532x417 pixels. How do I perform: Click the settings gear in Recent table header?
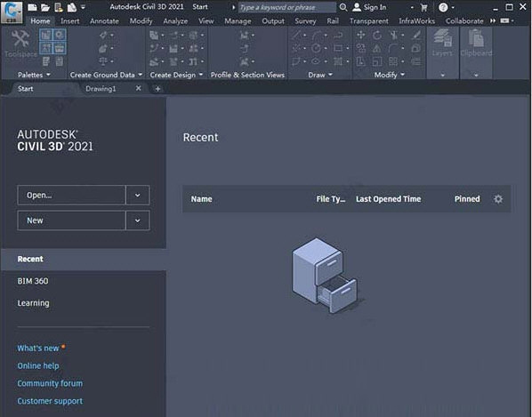click(x=497, y=199)
